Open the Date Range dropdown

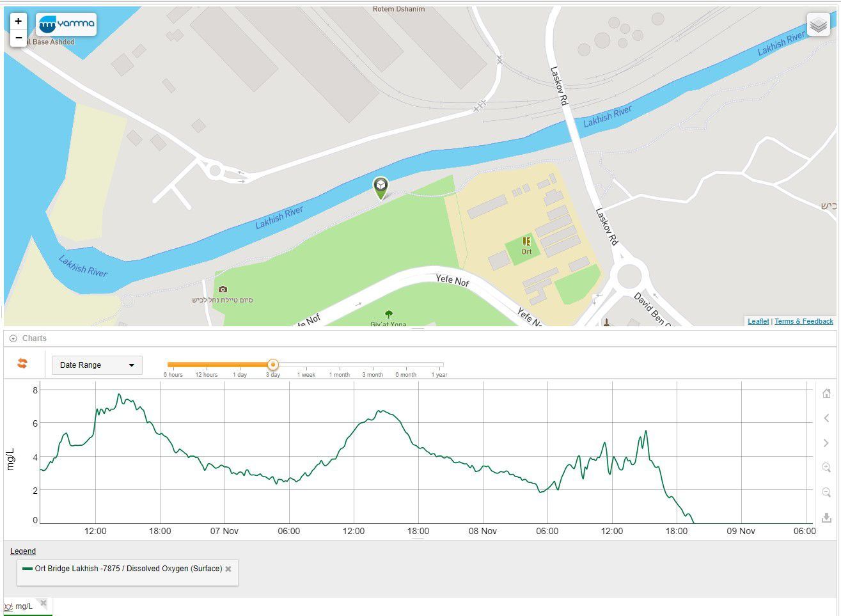coord(97,365)
